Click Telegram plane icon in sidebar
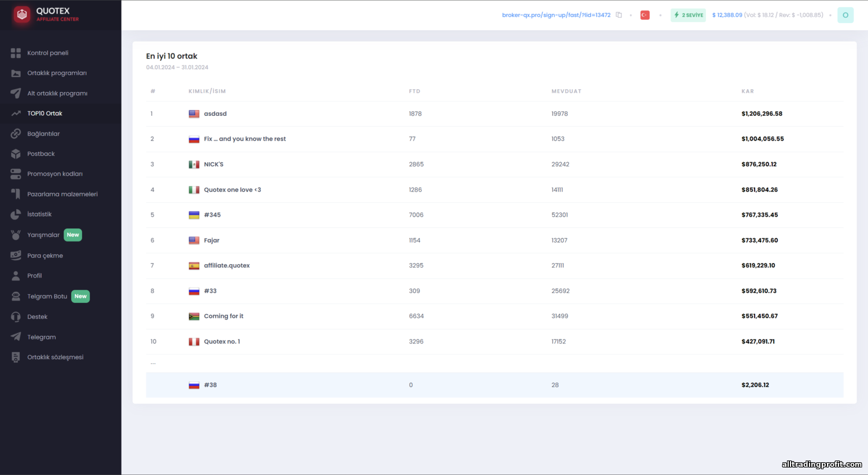This screenshot has height=475, width=868. click(16, 337)
